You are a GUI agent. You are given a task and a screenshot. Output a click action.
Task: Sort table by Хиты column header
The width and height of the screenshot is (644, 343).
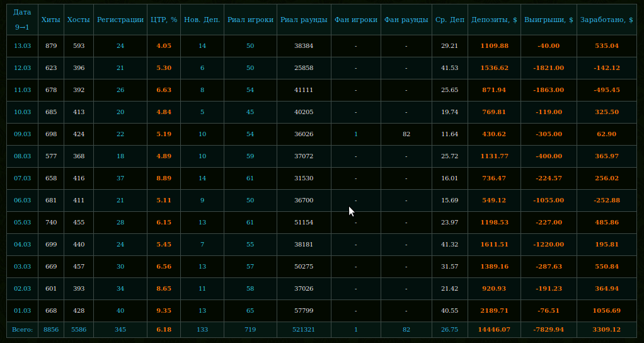50,20
